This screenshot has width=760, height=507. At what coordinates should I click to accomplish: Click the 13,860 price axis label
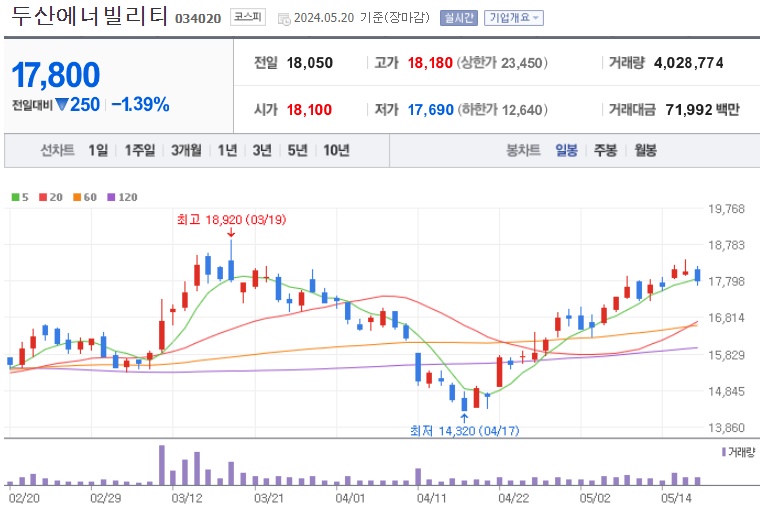click(x=726, y=428)
